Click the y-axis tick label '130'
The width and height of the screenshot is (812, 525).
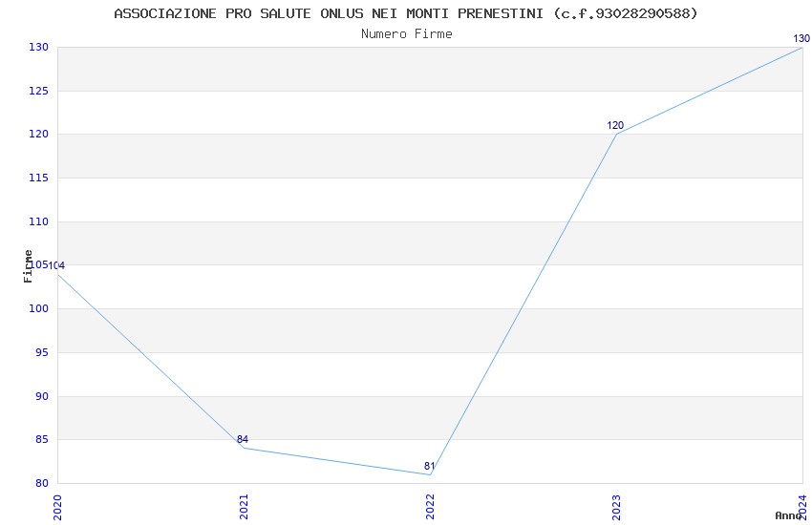point(39,47)
